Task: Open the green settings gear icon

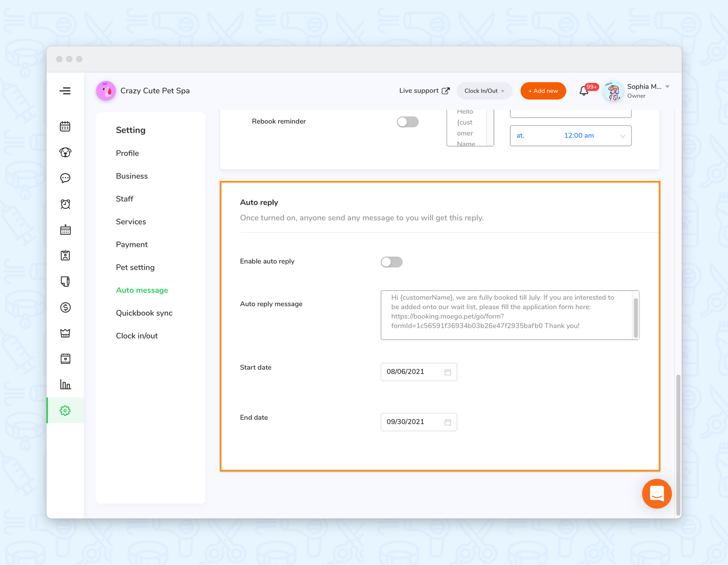Action: pos(65,411)
